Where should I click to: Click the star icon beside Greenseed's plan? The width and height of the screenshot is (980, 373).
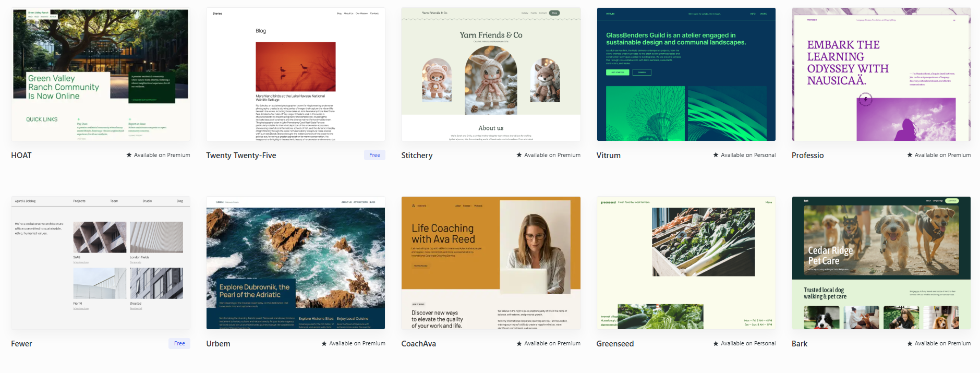point(716,343)
